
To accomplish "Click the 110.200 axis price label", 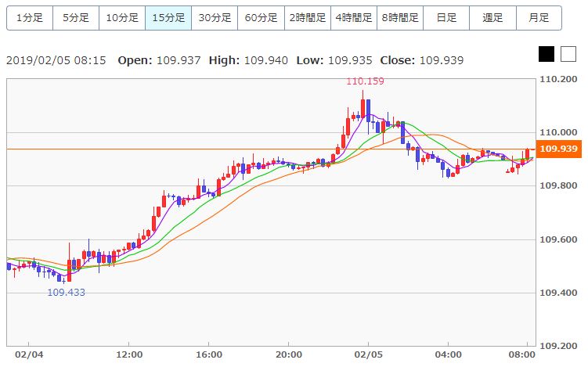I will (558, 79).
